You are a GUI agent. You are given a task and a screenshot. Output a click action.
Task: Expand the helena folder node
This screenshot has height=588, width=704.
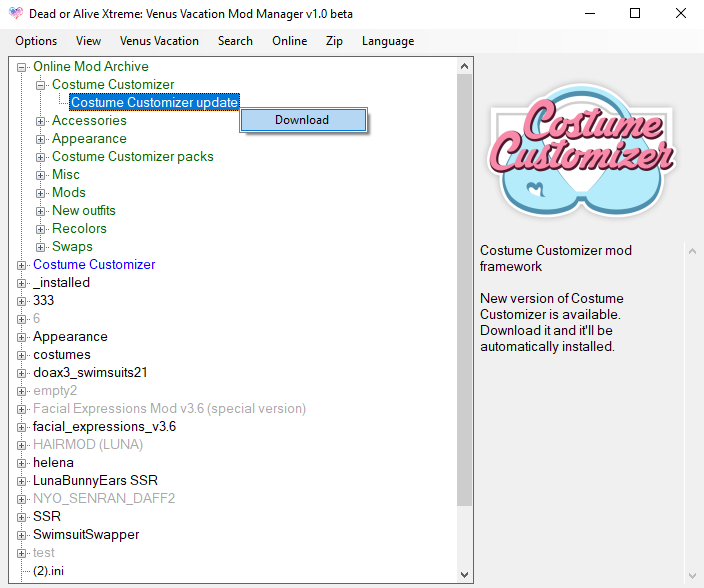pos(21,463)
